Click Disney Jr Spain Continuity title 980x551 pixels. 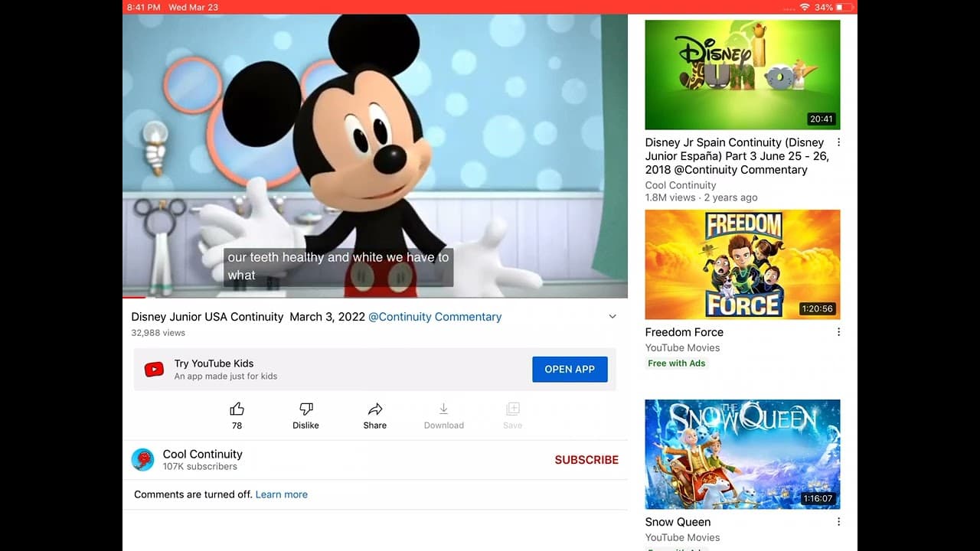[x=737, y=156]
